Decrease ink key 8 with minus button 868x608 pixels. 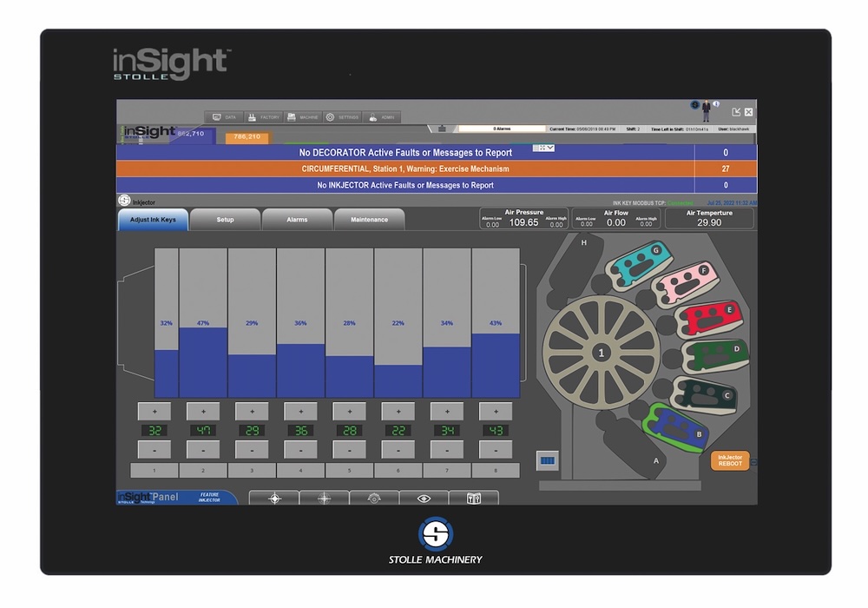[x=496, y=450]
